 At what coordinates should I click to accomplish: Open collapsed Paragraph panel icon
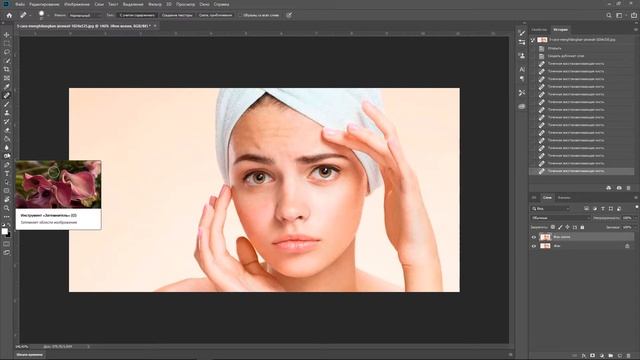click(522, 78)
